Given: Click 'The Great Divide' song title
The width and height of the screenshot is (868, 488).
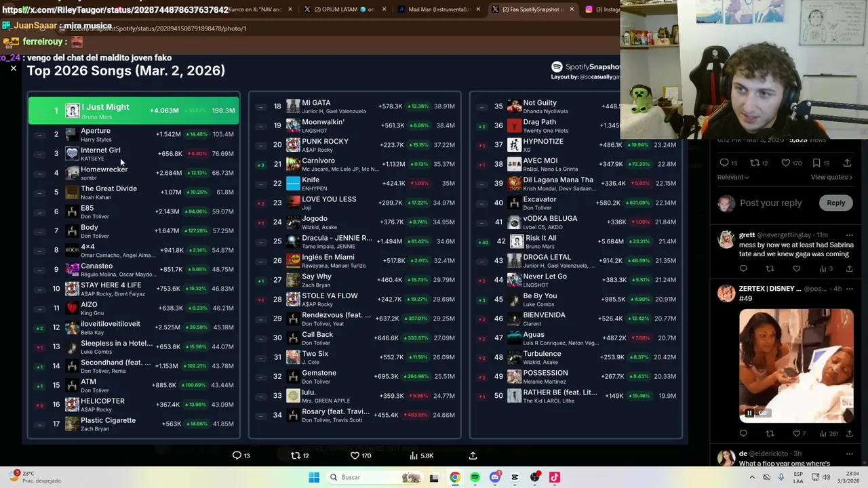Looking at the screenshot, I should [108, 188].
